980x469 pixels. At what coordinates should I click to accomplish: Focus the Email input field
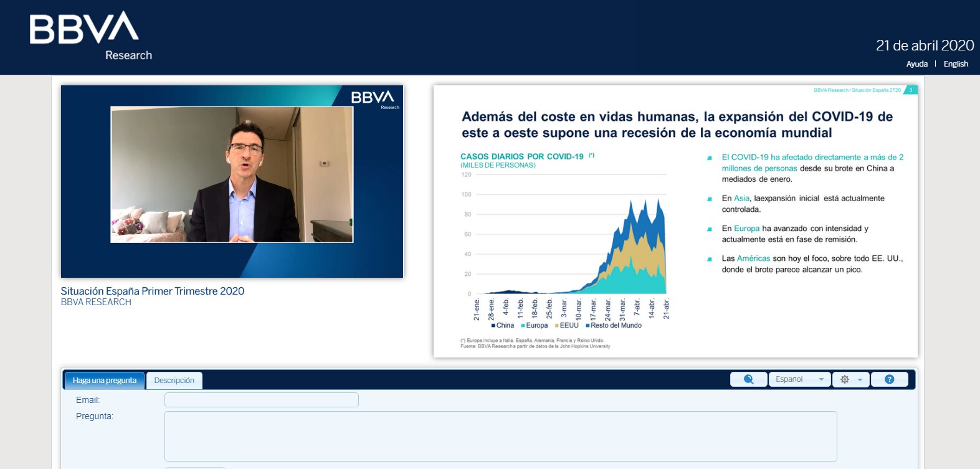pyautogui.click(x=262, y=400)
